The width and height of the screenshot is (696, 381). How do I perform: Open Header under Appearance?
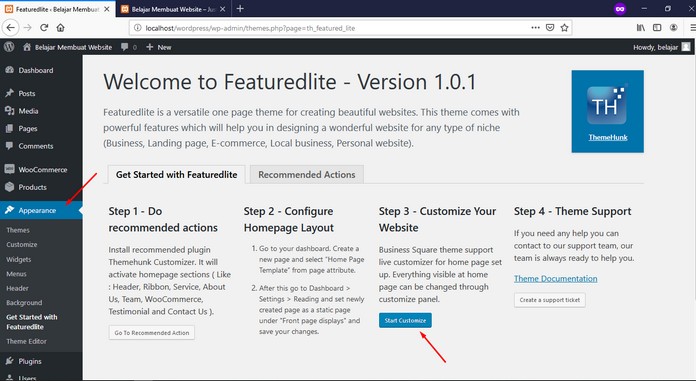(x=17, y=288)
